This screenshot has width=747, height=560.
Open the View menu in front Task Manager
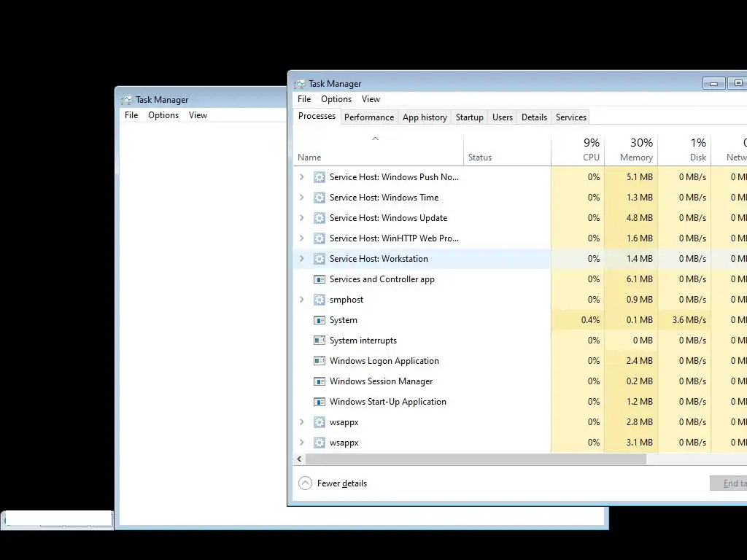pos(371,99)
